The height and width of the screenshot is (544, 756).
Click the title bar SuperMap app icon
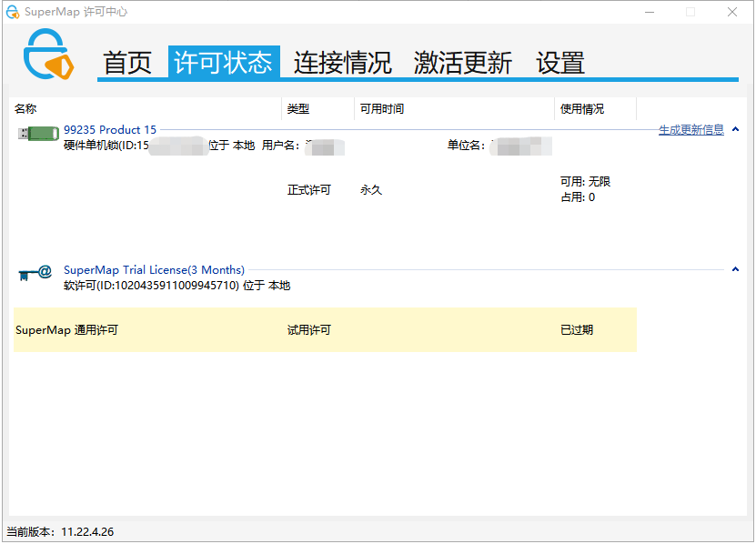12,12
